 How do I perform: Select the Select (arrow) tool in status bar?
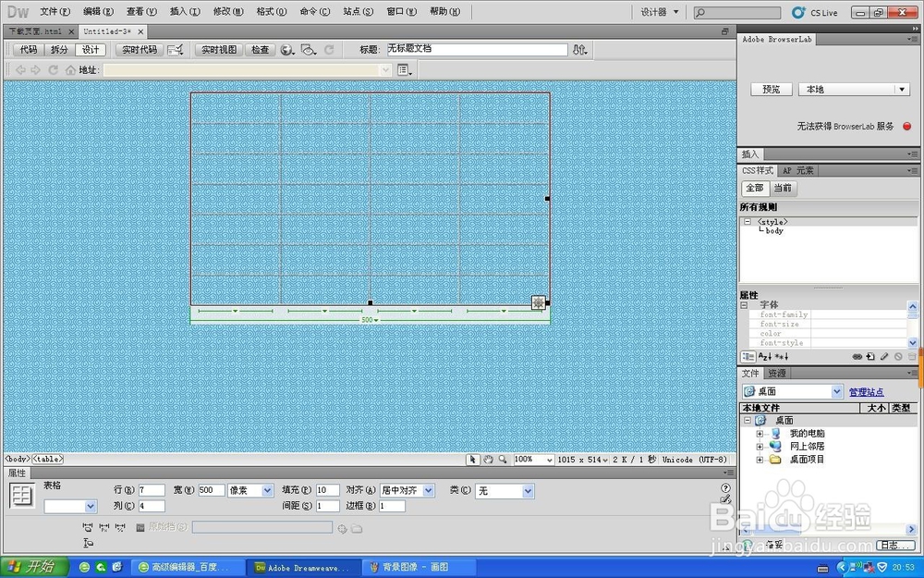point(472,460)
